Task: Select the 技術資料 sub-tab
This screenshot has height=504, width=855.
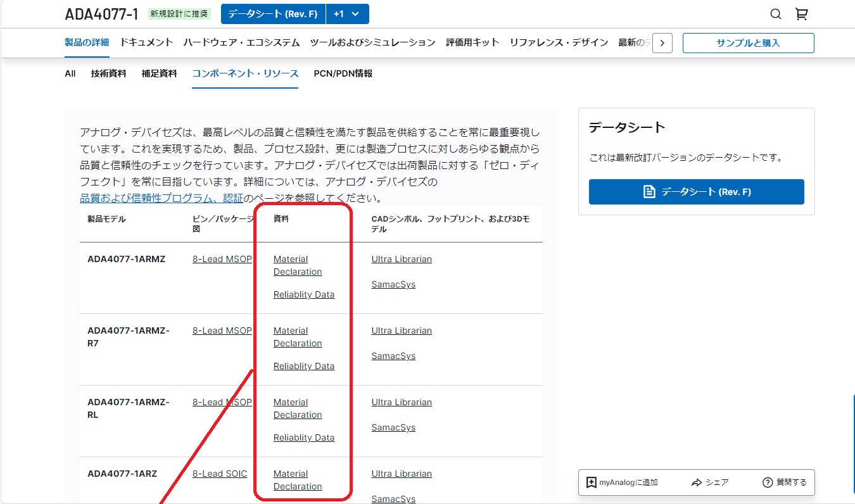Action: (108, 73)
